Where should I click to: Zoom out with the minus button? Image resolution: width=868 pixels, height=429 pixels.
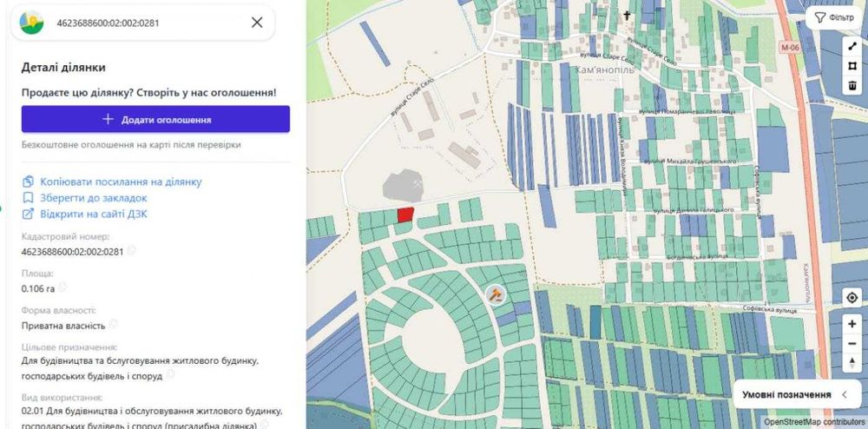852,344
